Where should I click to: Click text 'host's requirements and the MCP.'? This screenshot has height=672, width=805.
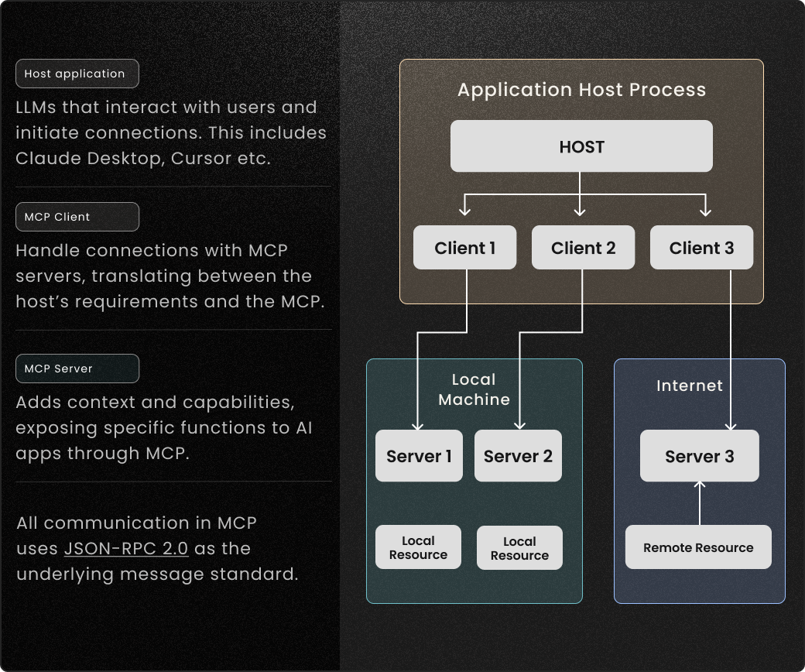(170, 301)
